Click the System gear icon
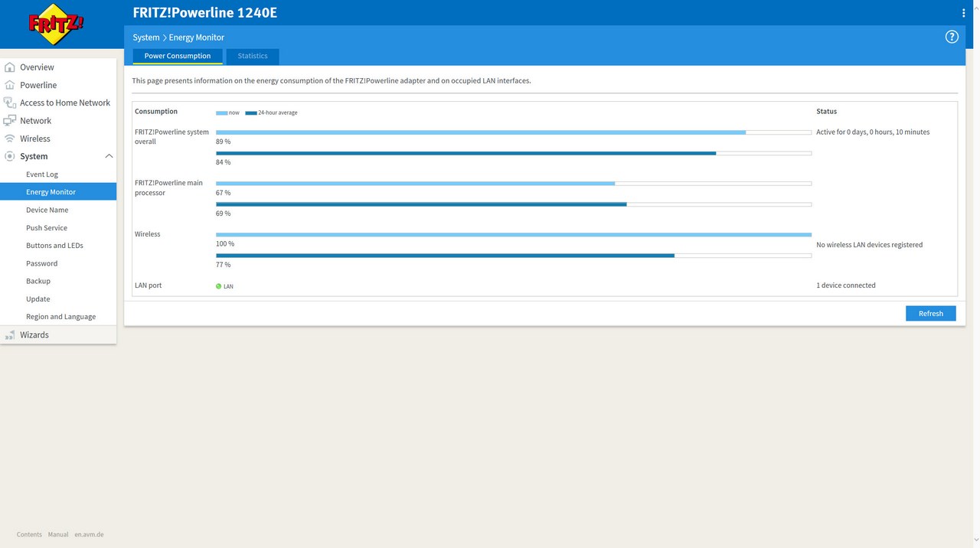The height and width of the screenshot is (548, 980). coord(9,156)
